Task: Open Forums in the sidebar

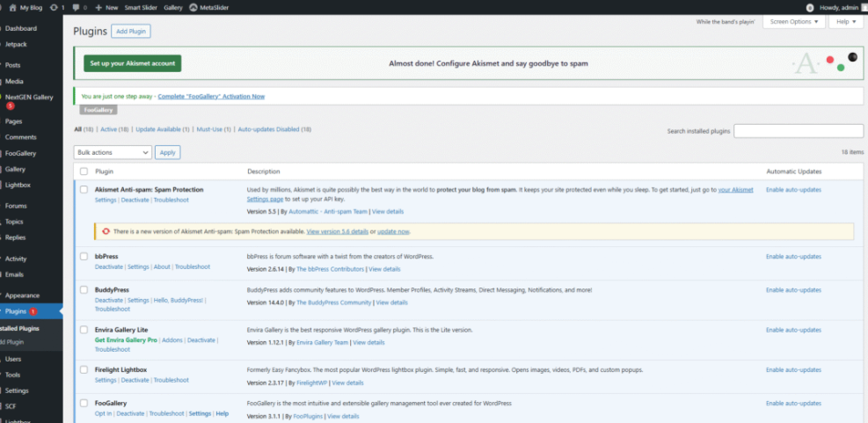Action: (16, 206)
